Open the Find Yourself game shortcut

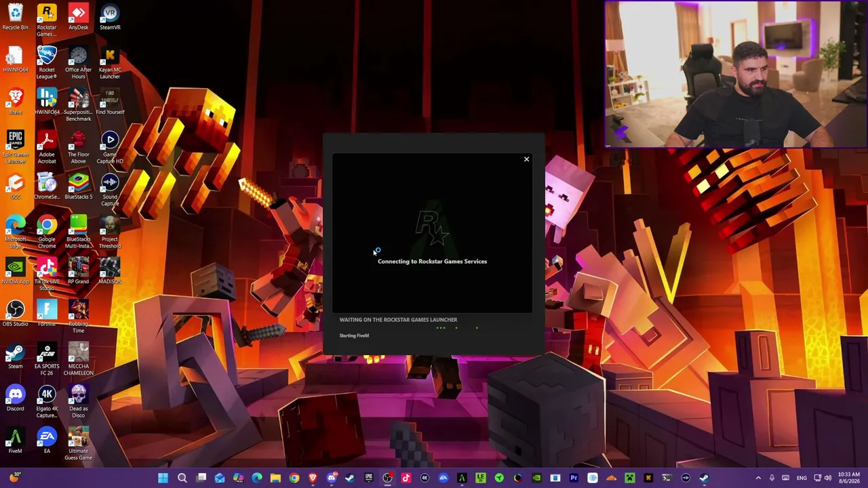pyautogui.click(x=110, y=102)
